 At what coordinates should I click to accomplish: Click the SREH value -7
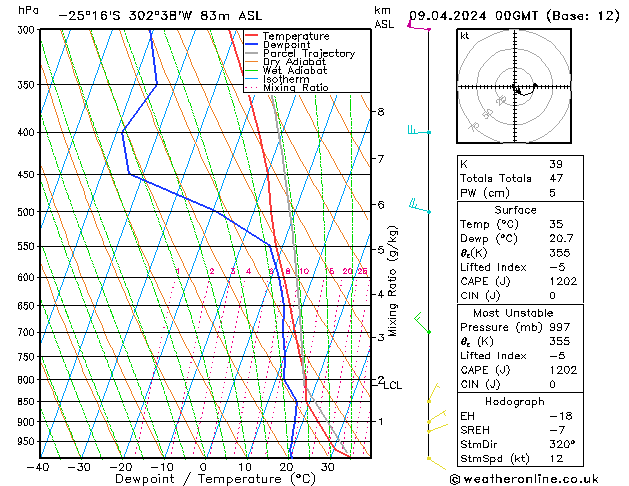tap(558, 430)
